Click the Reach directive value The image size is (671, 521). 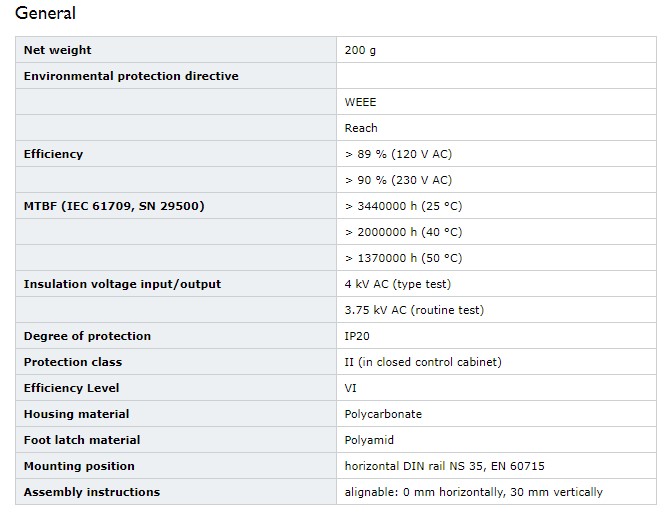click(361, 128)
